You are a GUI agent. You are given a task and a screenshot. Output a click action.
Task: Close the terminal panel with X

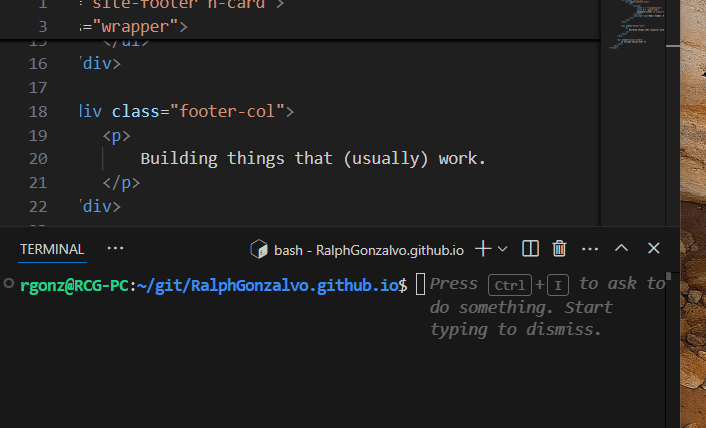[654, 248]
